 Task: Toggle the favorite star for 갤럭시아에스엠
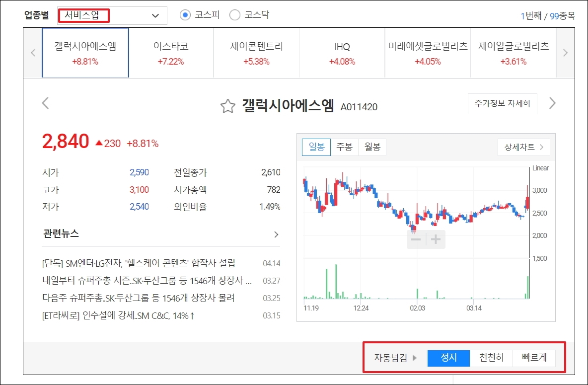(227, 106)
